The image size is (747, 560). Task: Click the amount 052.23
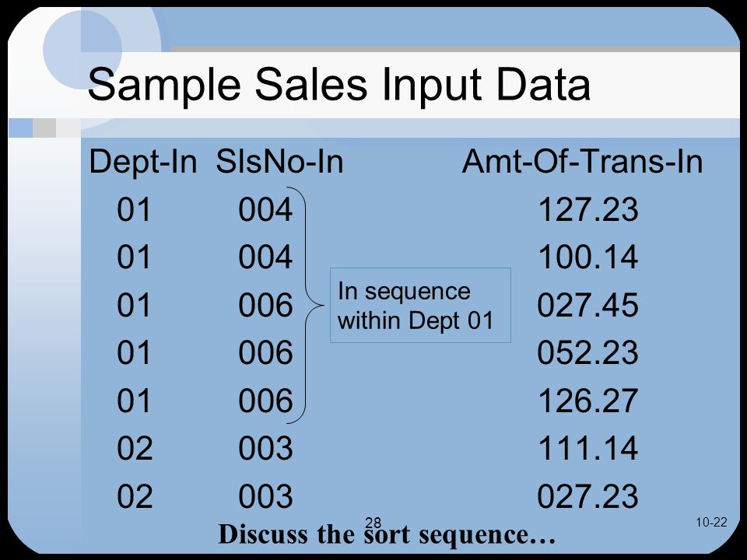click(588, 352)
